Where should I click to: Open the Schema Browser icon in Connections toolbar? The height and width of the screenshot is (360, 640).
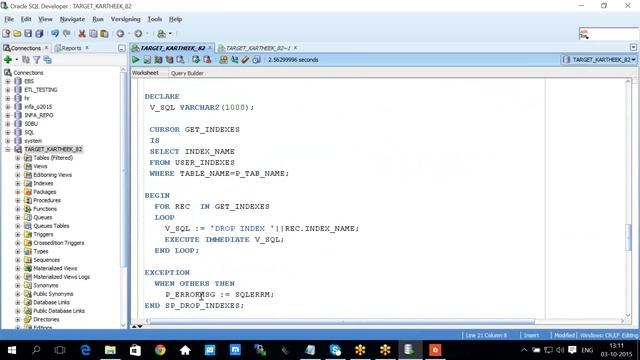point(47,60)
